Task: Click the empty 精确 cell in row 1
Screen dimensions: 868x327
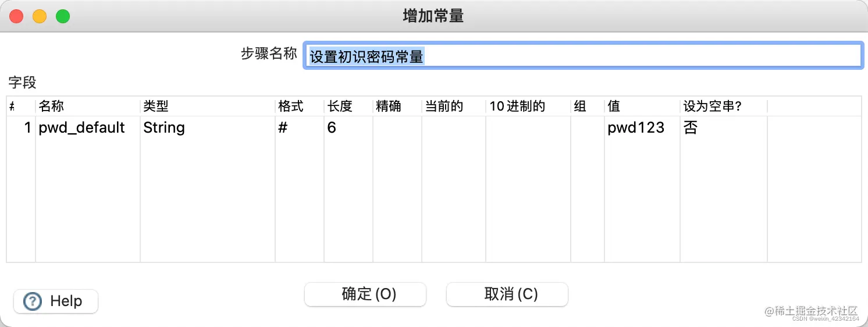Action: click(x=397, y=127)
